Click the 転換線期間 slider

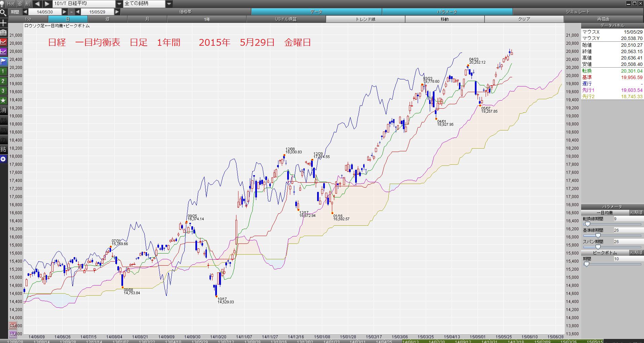point(612,224)
